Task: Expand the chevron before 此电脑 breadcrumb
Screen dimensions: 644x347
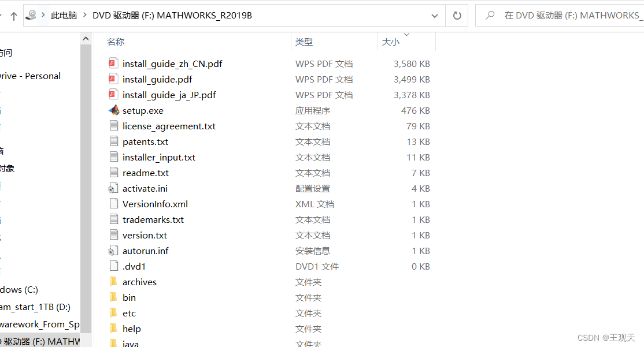Action: 43,15
